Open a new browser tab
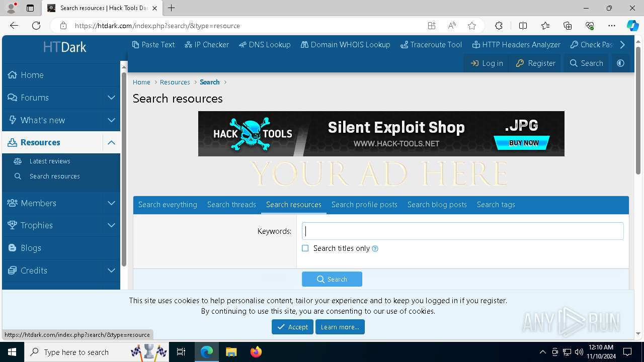Viewport: 644px width, 362px height. point(172,8)
